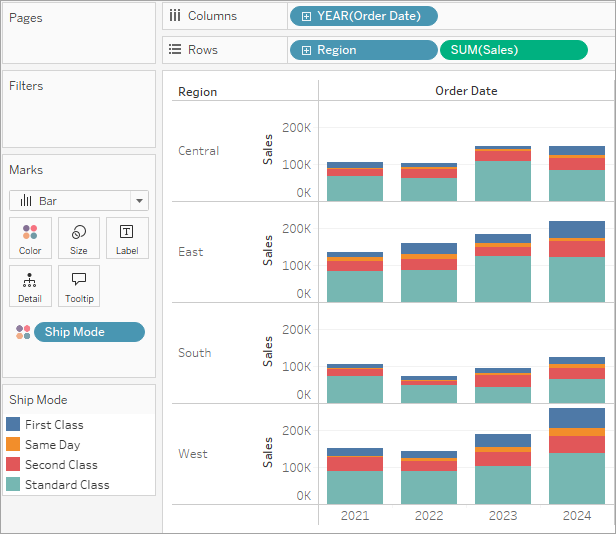Select the Ship Mode pill in Marks
616x534 pixels.
point(89,332)
